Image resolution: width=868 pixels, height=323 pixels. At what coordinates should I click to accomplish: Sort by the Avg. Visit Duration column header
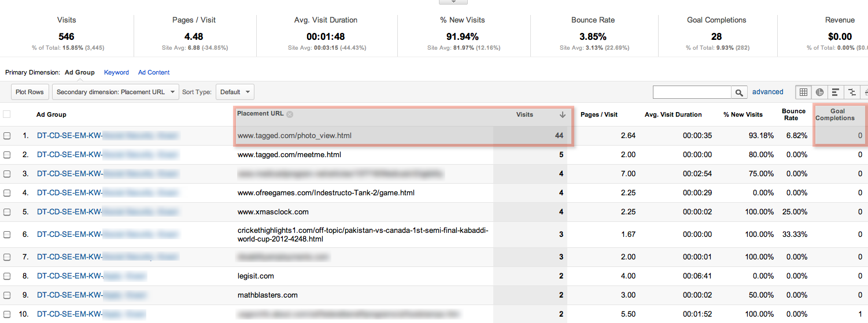[x=673, y=114]
